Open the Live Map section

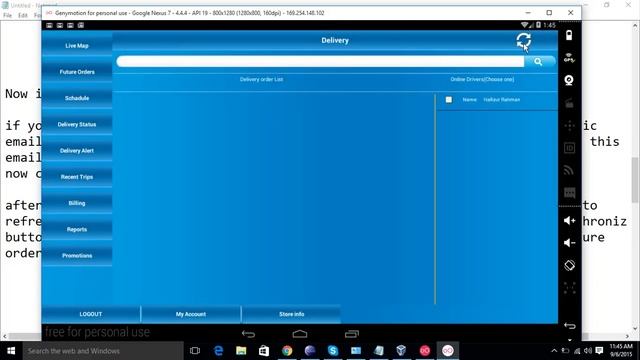(77, 46)
